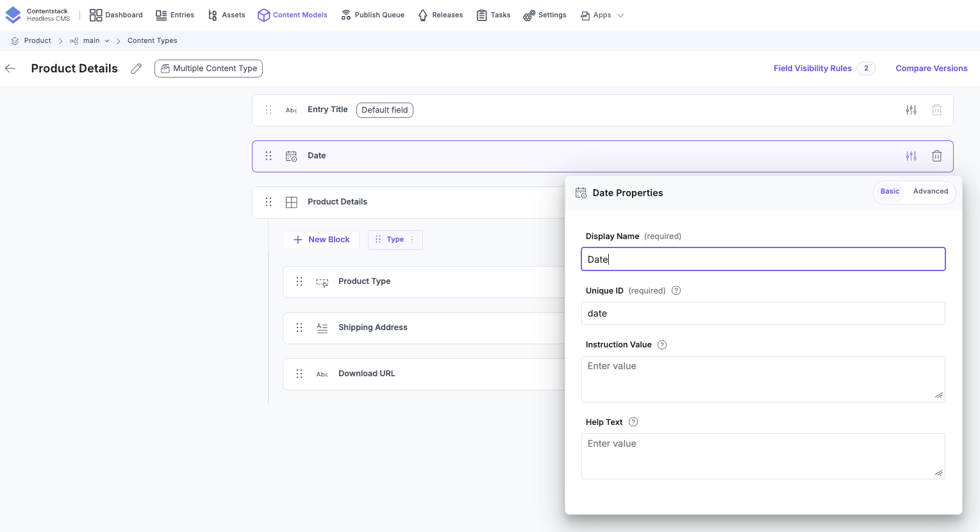Click the pencil icon to rename content type
This screenshot has width=980, height=532.
[x=137, y=69]
